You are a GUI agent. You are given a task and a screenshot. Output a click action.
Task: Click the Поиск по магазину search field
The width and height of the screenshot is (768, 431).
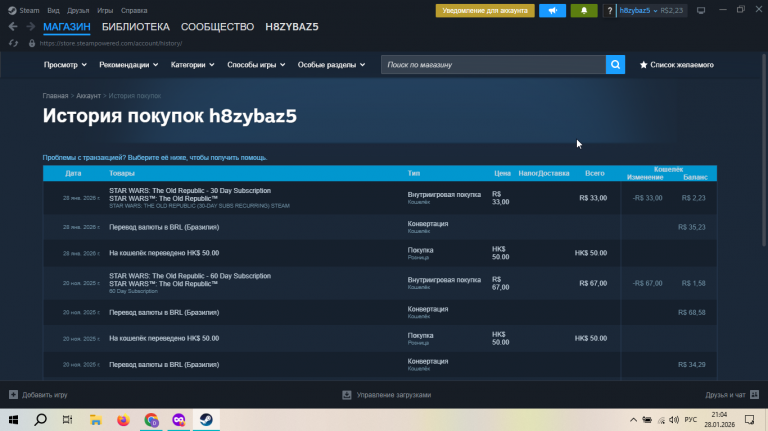click(x=492, y=65)
